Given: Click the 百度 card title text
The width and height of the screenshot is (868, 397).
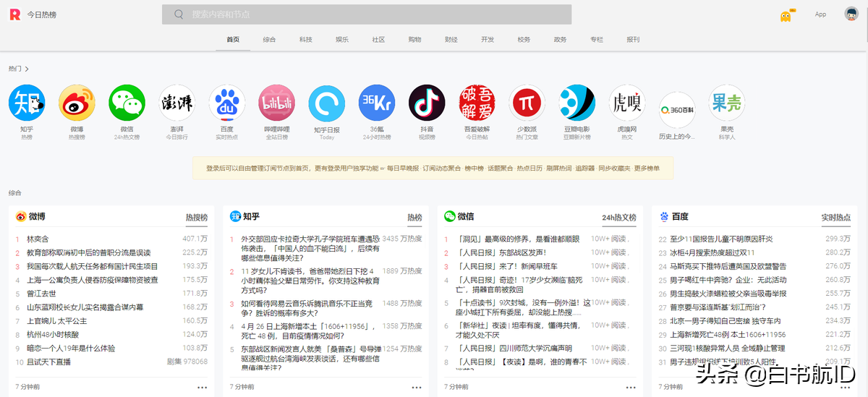Looking at the screenshot, I should pyautogui.click(x=680, y=216).
